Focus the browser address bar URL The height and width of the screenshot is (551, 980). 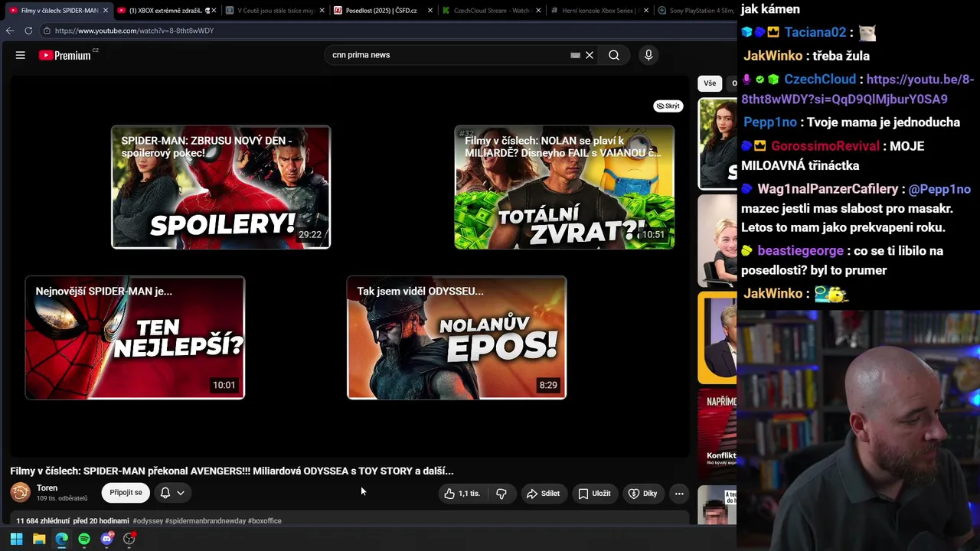(134, 31)
